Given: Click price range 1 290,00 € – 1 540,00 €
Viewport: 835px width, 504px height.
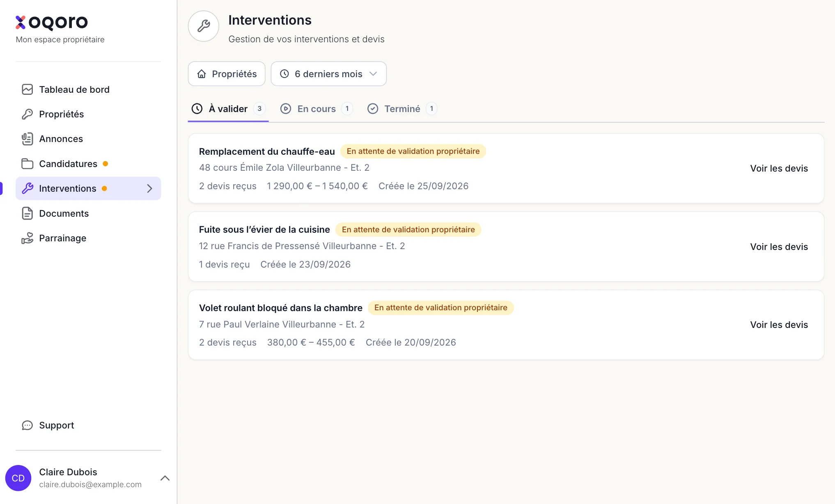Looking at the screenshot, I should (x=317, y=186).
